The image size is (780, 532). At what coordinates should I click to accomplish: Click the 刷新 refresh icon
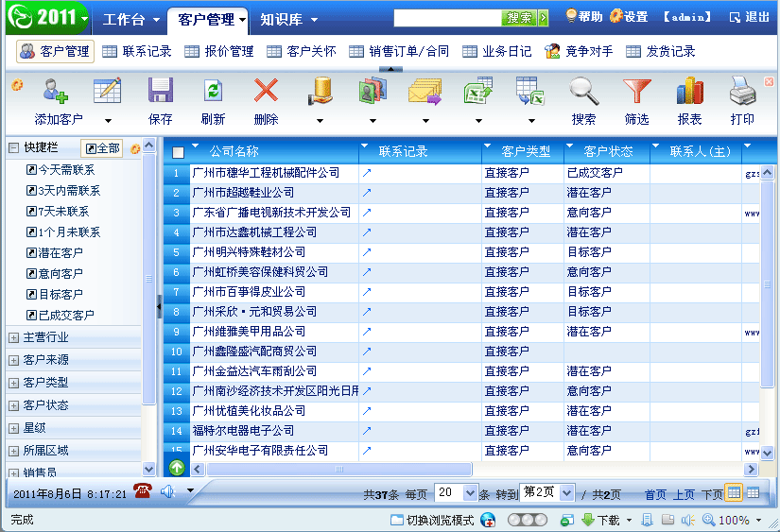(x=213, y=91)
